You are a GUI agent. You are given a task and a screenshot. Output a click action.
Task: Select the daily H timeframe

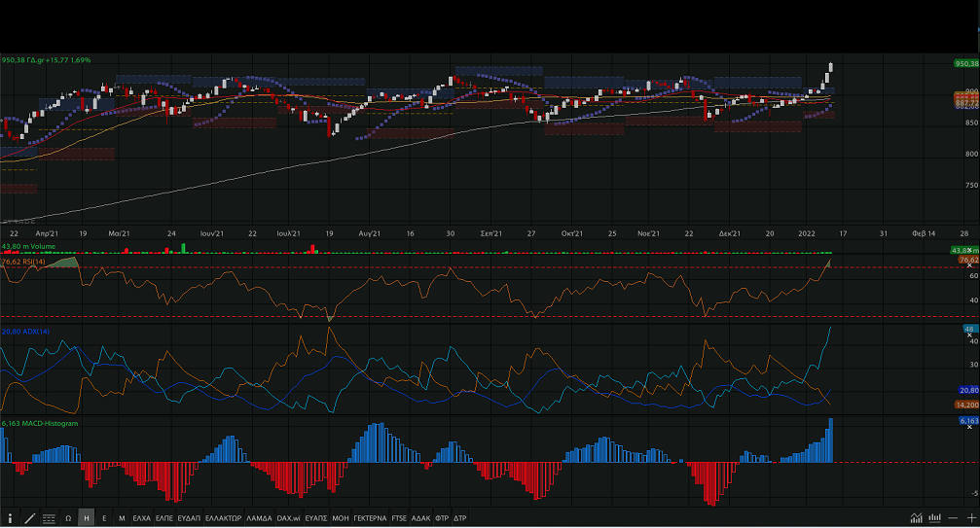[87, 518]
